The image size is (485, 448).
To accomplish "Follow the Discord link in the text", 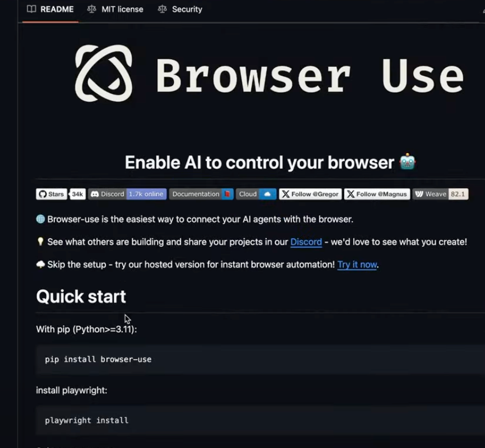I will pos(306,242).
